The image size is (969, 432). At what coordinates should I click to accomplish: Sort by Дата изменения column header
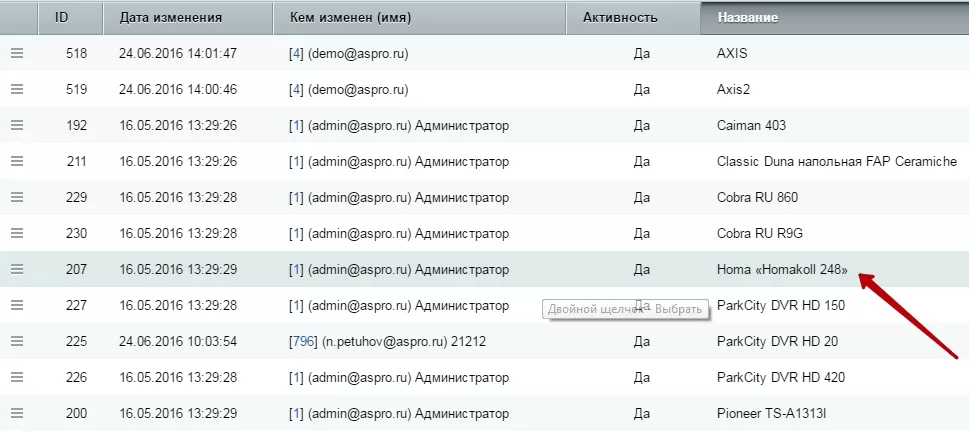[x=188, y=17]
